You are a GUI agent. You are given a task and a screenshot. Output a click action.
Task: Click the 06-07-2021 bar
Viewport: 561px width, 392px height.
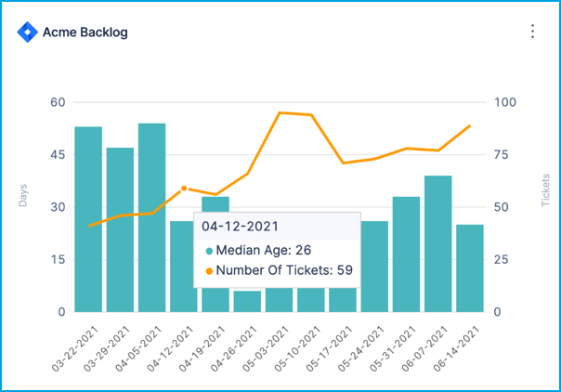437,243
